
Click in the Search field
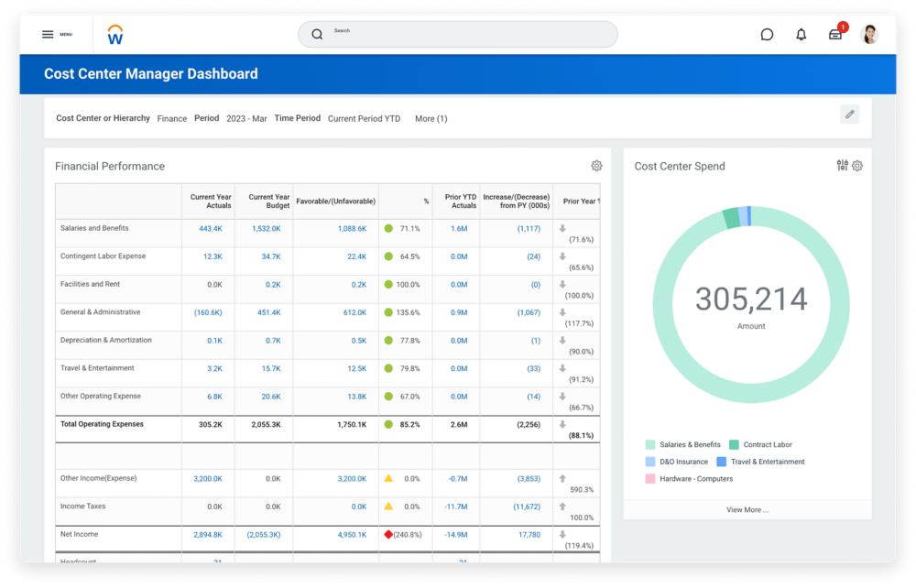pyautogui.click(x=458, y=35)
